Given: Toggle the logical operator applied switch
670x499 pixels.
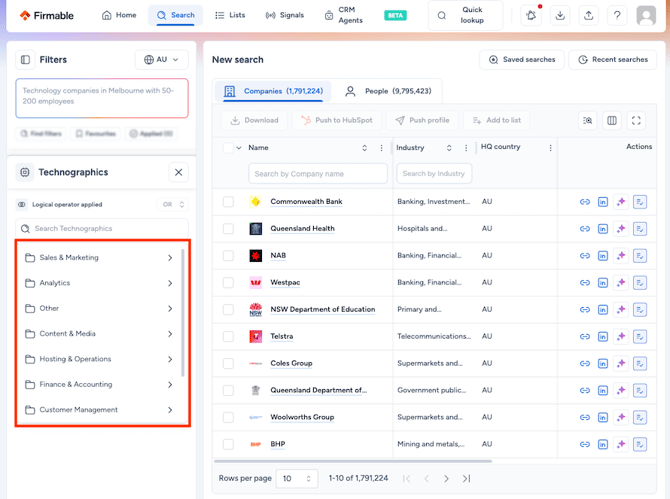Looking at the screenshot, I should 22,205.
